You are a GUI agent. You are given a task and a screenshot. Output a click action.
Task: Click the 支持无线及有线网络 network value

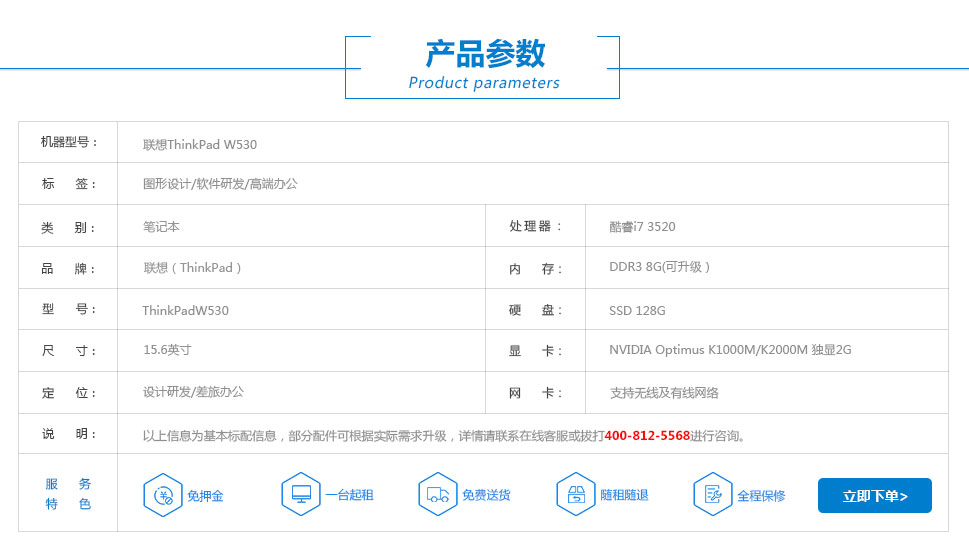[x=664, y=393]
